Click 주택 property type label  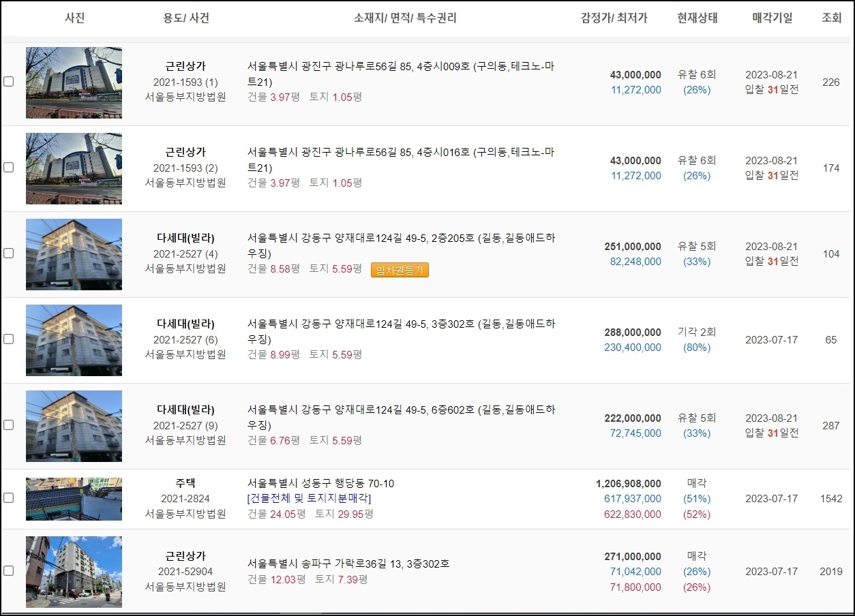click(185, 483)
